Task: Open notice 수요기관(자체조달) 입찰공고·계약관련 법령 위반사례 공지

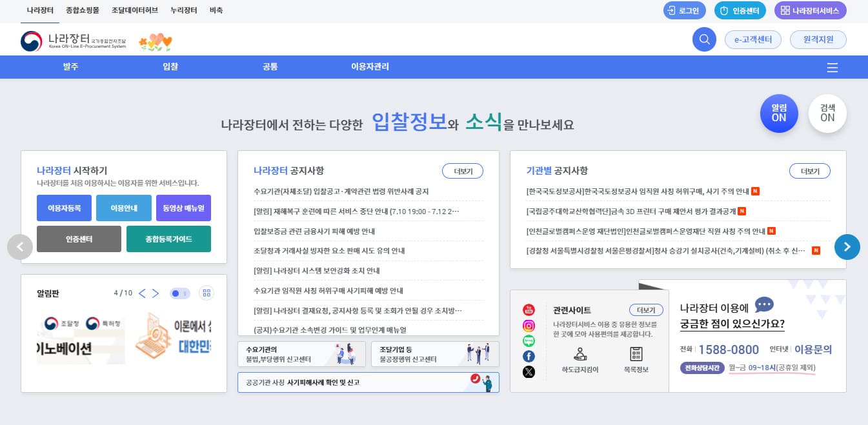Action: click(341, 192)
